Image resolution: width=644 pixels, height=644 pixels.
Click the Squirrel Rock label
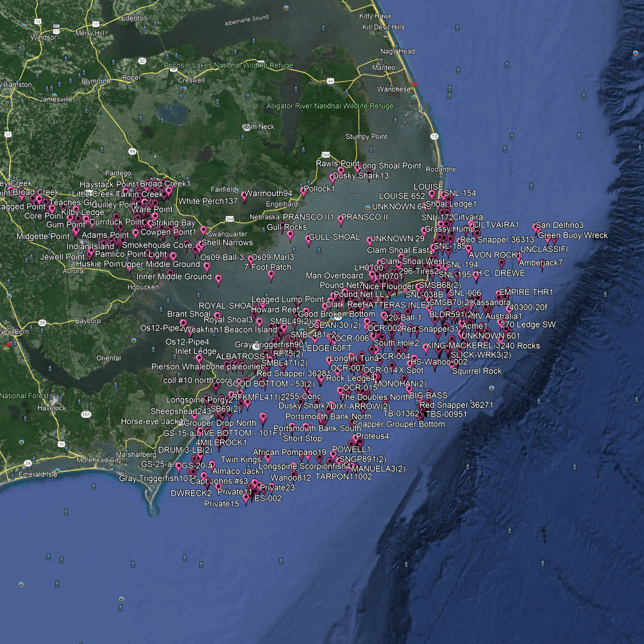pos(477,371)
